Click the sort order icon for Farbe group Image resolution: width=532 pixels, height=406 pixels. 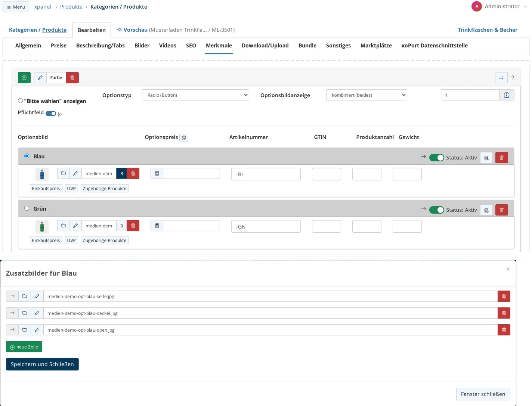501,78
